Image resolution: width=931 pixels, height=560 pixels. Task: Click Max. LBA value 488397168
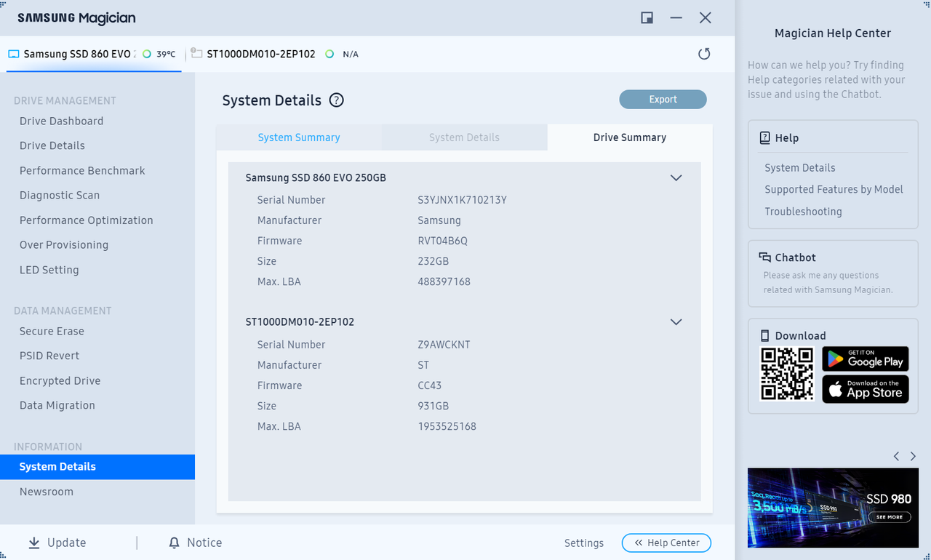[x=444, y=281]
